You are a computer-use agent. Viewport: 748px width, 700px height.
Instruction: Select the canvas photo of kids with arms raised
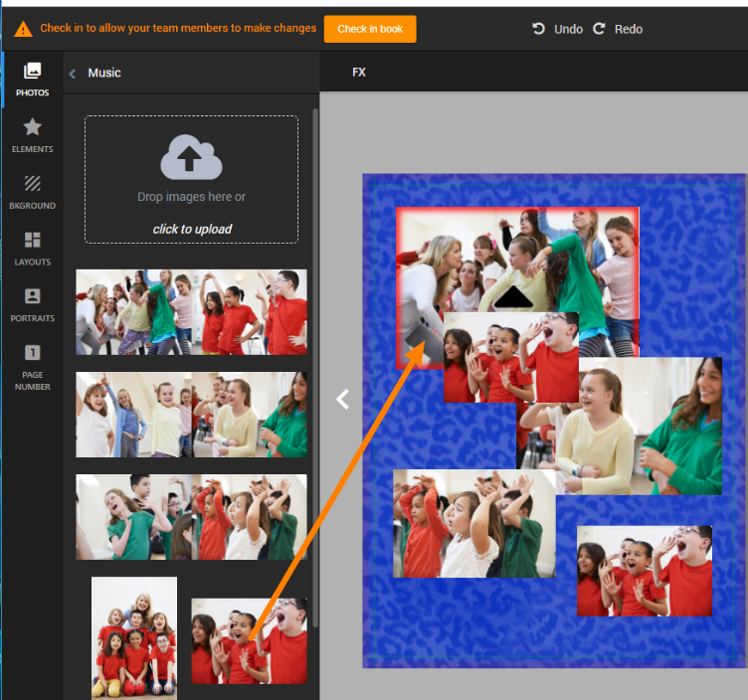coord(474,523)
